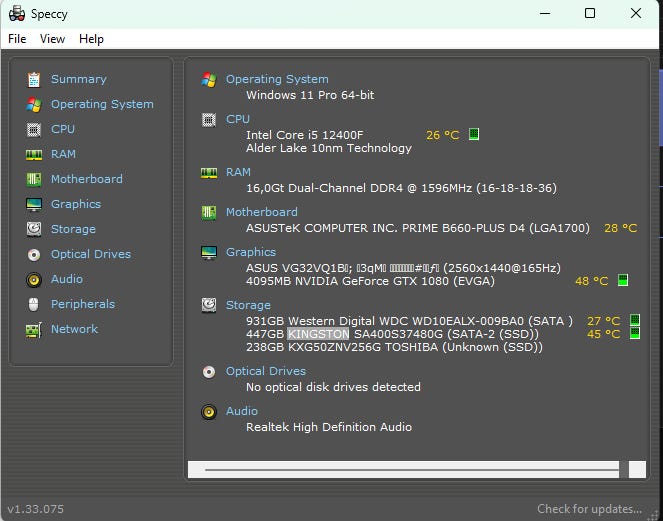Open the RAM heading link in main panel
Screen dimensions: 663x521
tap(238, 172)
